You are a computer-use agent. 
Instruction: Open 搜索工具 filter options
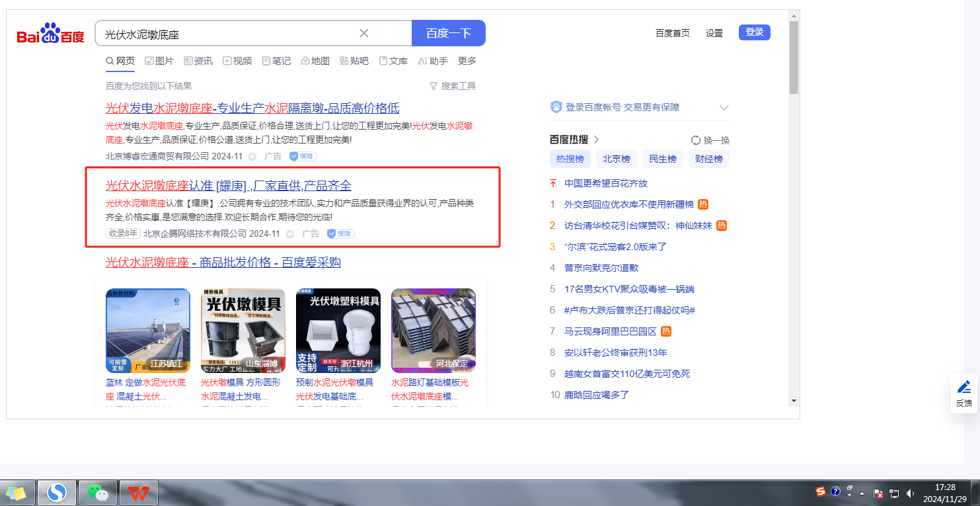pyautogui.click(x=453, y=86)
